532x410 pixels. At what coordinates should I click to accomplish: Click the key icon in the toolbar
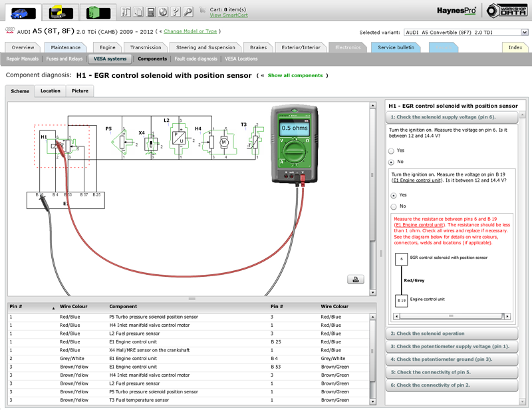click(x=188, y=12)
